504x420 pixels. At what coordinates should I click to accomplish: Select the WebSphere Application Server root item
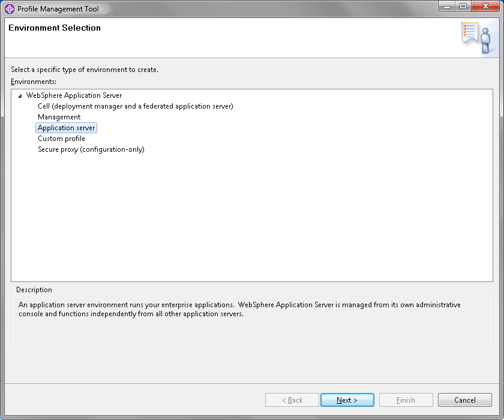[x=74, y=95]
